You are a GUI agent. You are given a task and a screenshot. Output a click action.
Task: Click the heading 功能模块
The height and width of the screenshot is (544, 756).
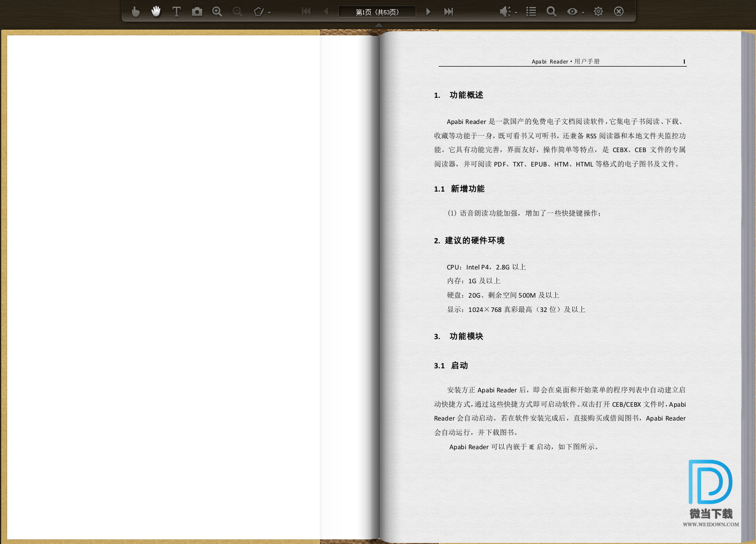point(466,337)
